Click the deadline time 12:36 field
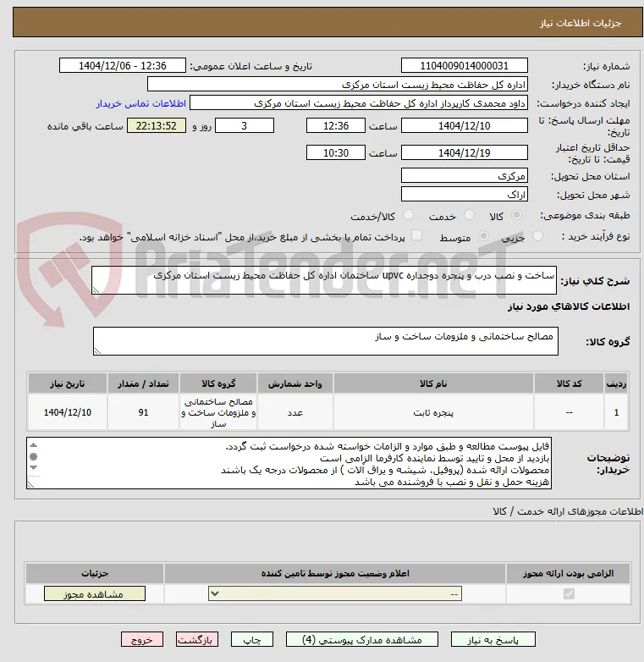The height and width of the screenshot is (662, 644). coord(336,126)
